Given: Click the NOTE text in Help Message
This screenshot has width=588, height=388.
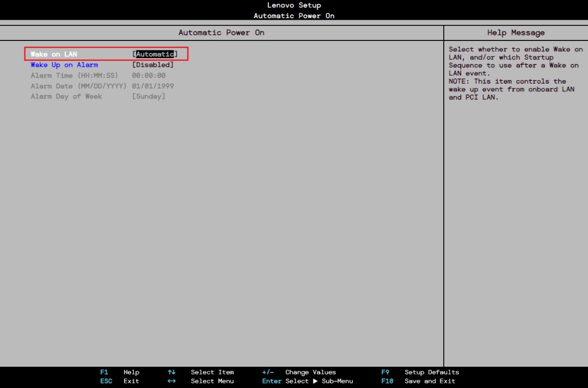Looking at the screenshot, I should point(512,89).
